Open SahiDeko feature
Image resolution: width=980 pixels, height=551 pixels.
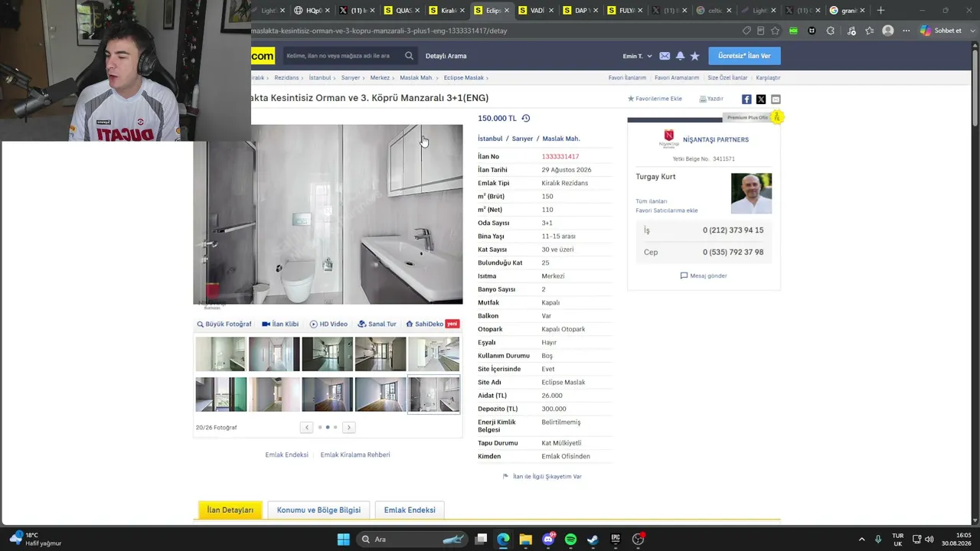click(433, 324)
